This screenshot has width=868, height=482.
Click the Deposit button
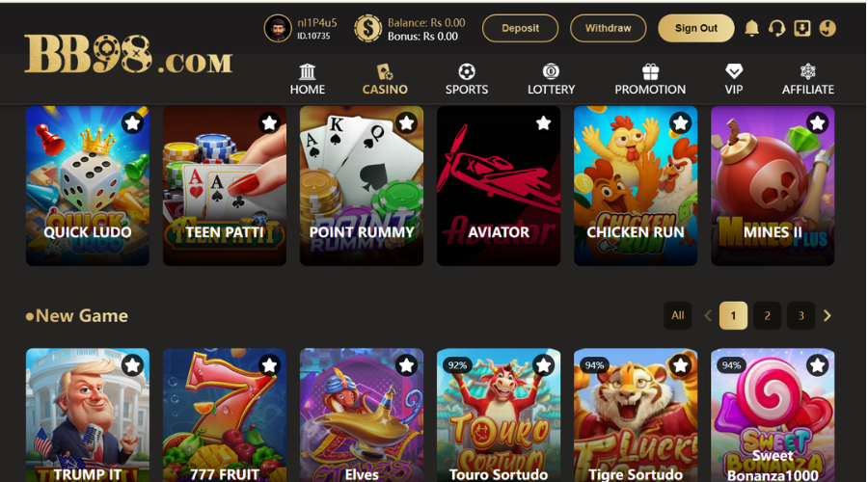click(520, 28)
